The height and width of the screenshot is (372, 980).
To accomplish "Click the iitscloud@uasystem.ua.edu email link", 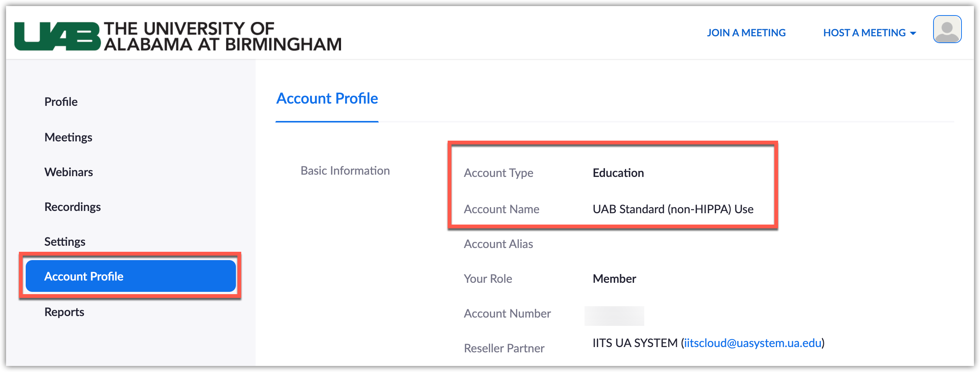I will click(752, 343).
